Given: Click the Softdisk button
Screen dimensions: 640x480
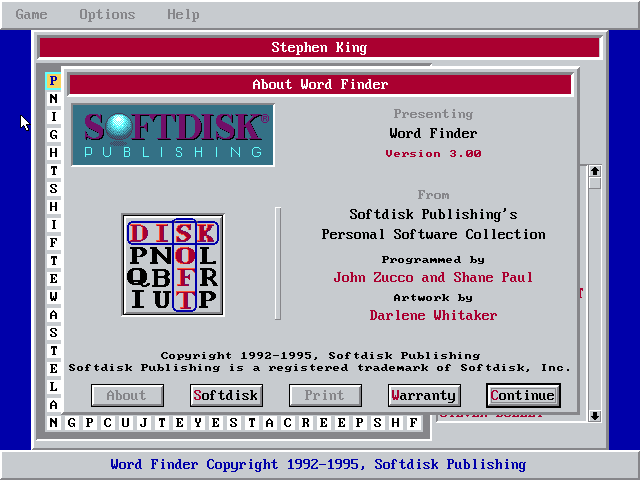Looking at the screenshot, I should 226,395.
